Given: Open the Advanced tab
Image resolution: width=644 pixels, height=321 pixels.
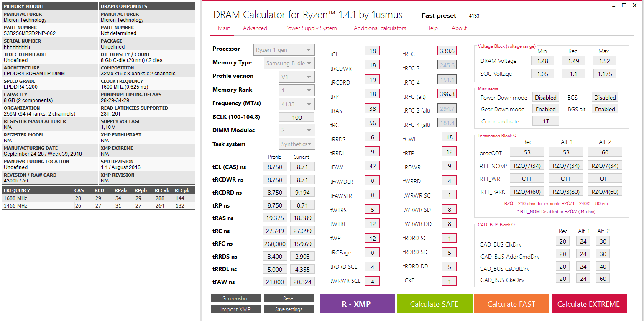Looking at the screenshot, I should [255, 28].
